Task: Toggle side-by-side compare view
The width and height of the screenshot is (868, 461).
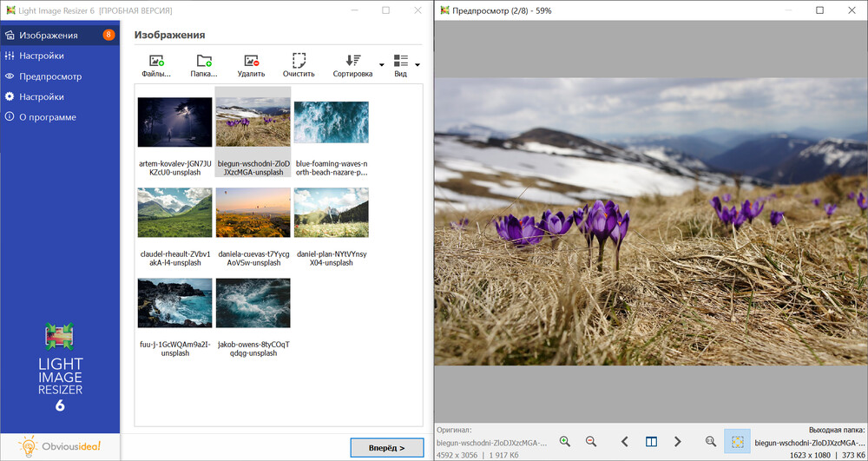Action: tap(651, 441)
